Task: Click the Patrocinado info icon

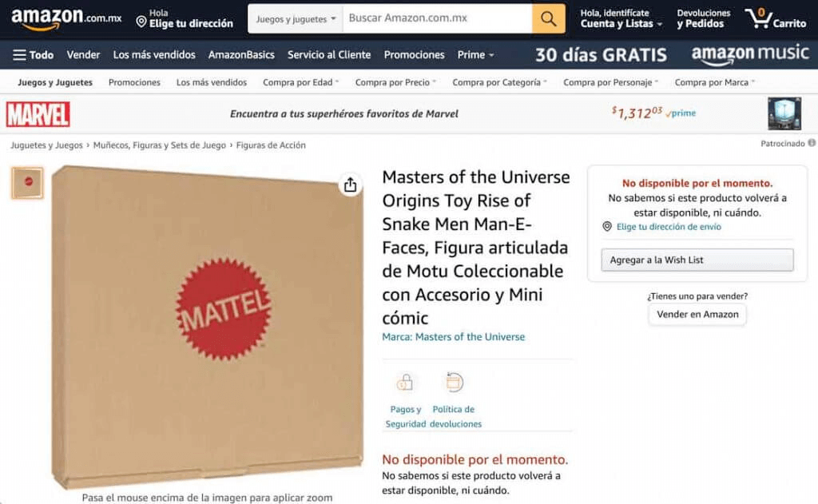Action: pyautogui.click(x=812, y=143)
